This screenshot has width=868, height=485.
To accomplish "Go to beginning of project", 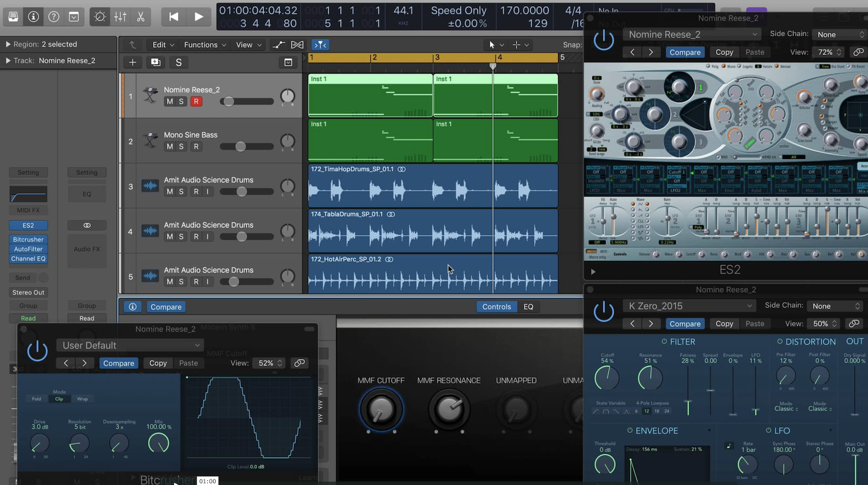I will pyautogui.click(x=174, y=17).
